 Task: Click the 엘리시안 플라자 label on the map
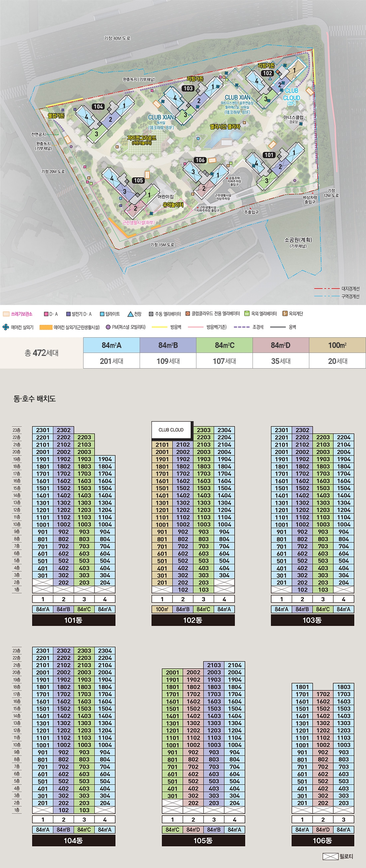pos(225,127)
